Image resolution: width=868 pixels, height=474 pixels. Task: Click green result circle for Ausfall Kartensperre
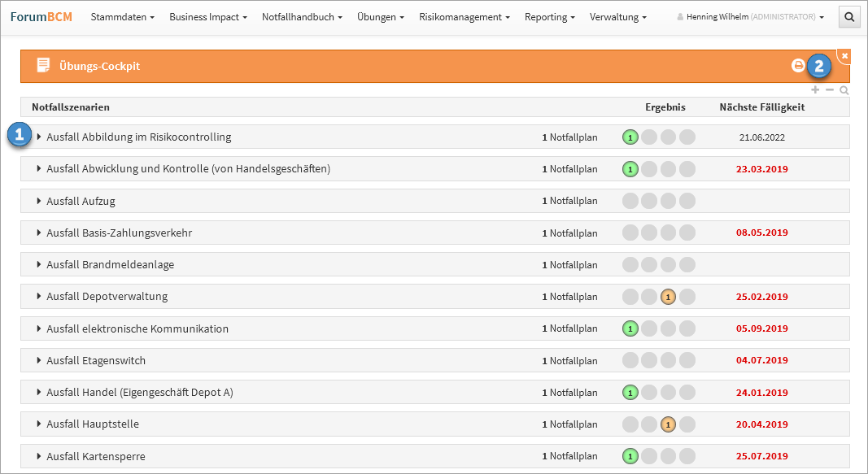(630, 456)
